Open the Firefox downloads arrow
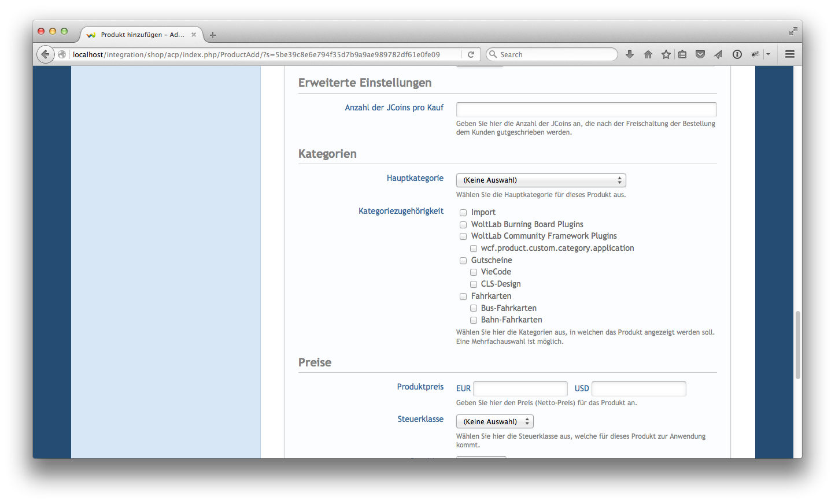The image size is (835, 504). pos(630,54)
